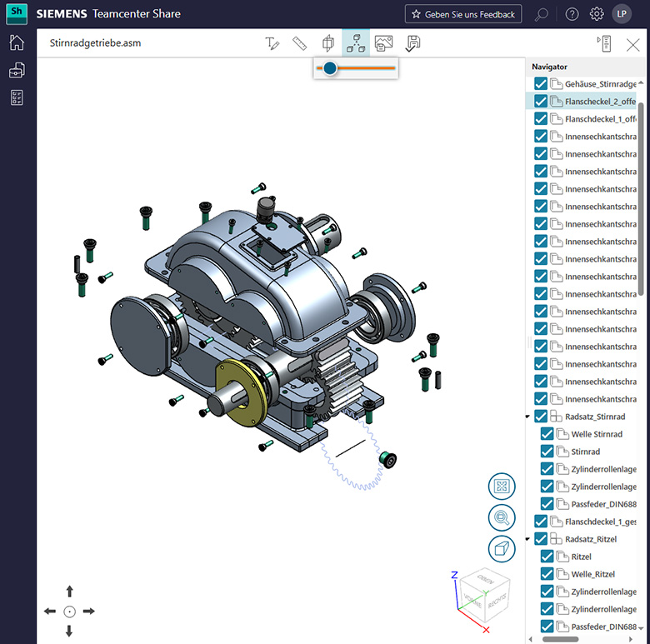Select Radsatz_Ritzel subassembly label
Image resolution: width=650 pixels, height=644 pixels.
click(x=591, y=540)
